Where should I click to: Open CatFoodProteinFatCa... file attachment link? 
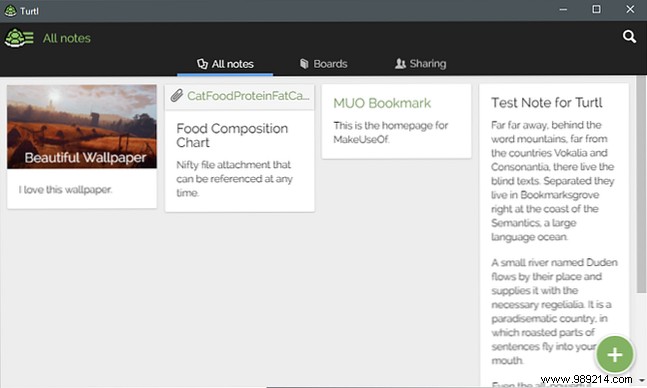point(248,96)
